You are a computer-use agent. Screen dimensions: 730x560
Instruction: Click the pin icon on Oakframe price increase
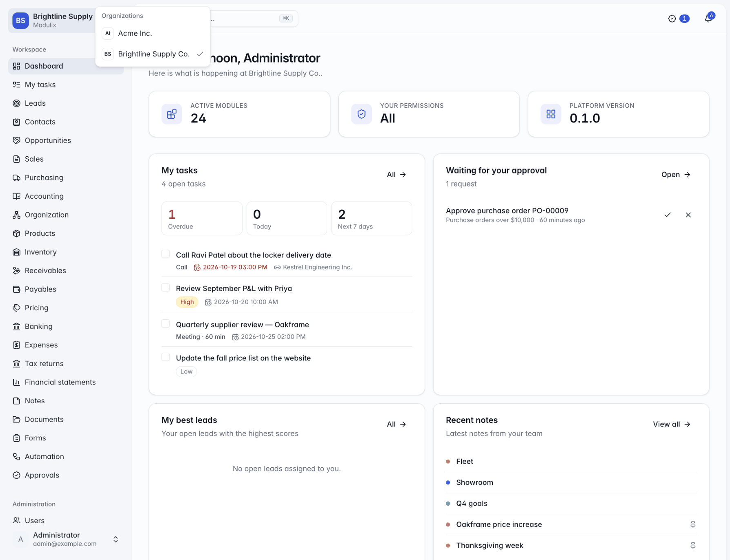[693, 524]
